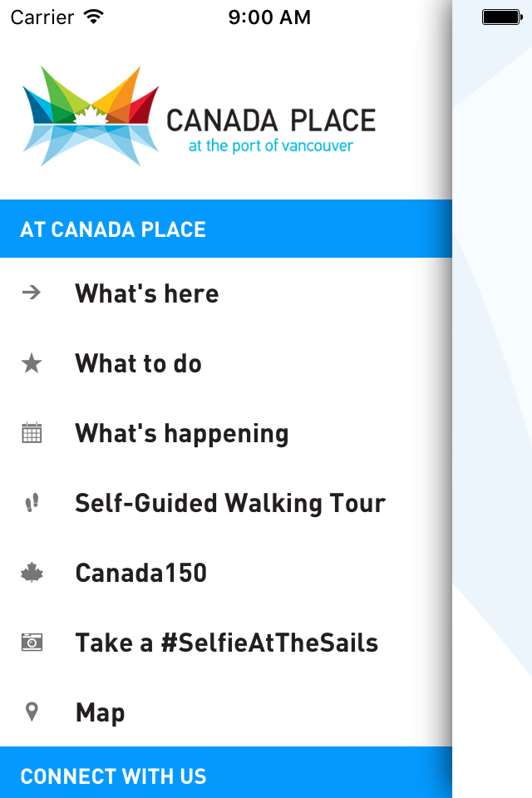This screenshot has height=798, width=532.
Task: Select What to do from menu
Action: [x=139, y=363]
